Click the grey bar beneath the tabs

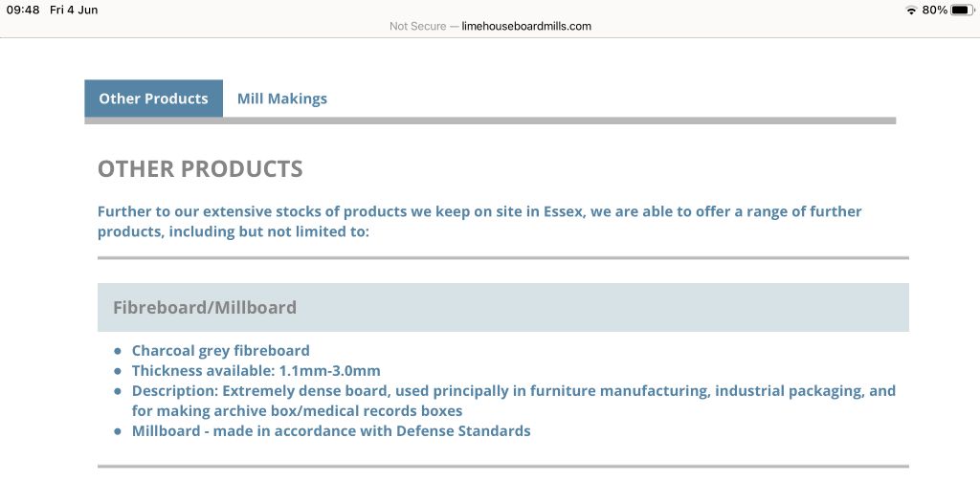click(490, 120)
